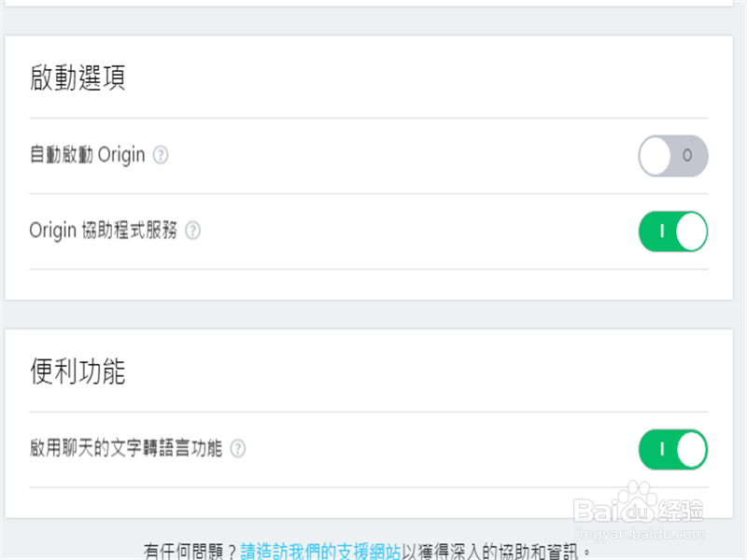Open help tooltip beside 自動啟動 Origin
The width and height of the screenshot is (747, 560).
point(160,155)
